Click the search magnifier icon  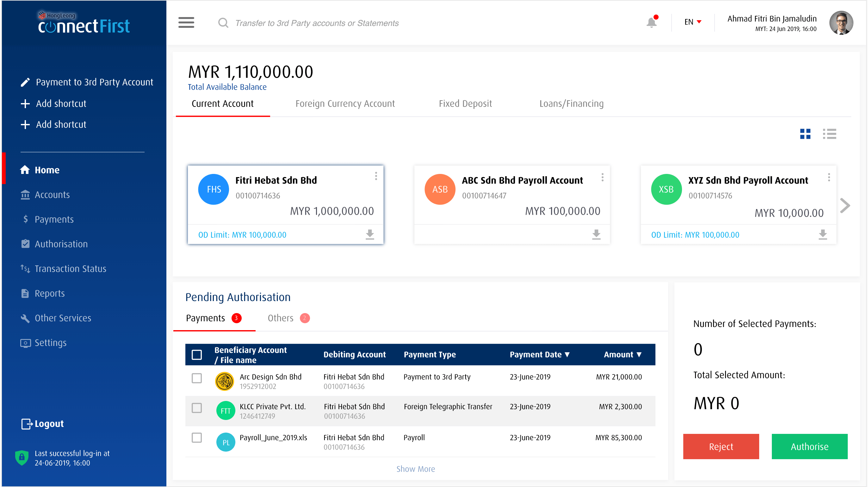coord(223,22)
